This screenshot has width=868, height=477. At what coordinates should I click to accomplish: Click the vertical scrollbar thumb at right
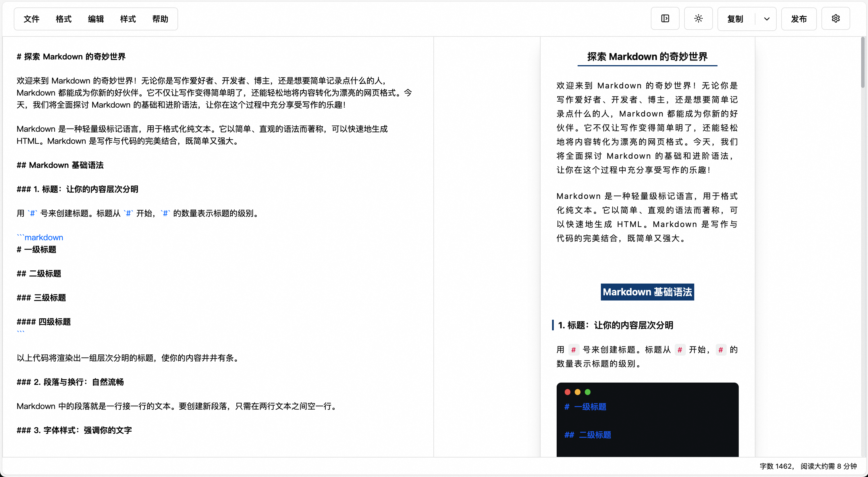(863, 62)
